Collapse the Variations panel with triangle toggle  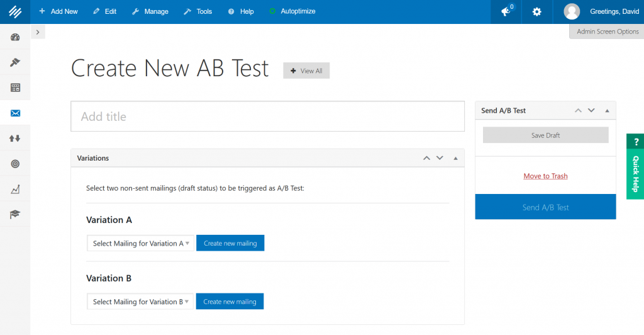pyautogui.click(x=455, y=158)
